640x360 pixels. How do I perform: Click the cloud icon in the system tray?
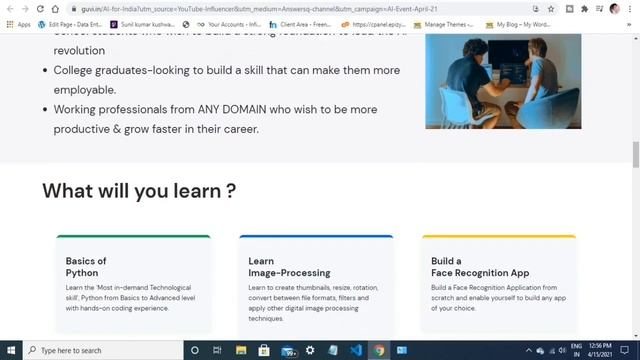(x=540, y=351)
